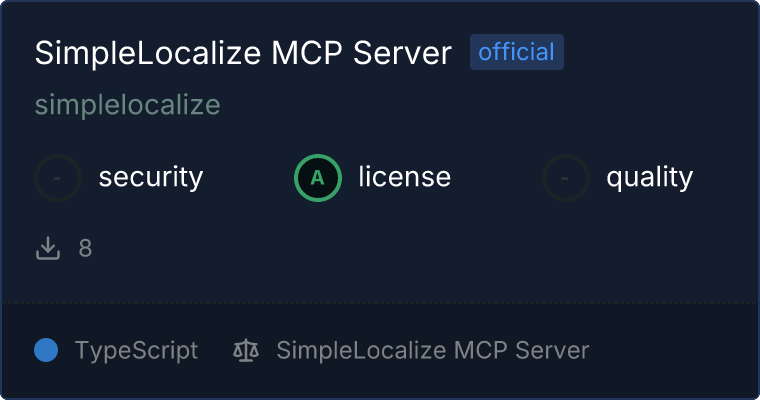Viewport: 760px width, 400px height.
Task: Open the footer SimpleLocalize MCP Server license text
Action: point(432,350)
